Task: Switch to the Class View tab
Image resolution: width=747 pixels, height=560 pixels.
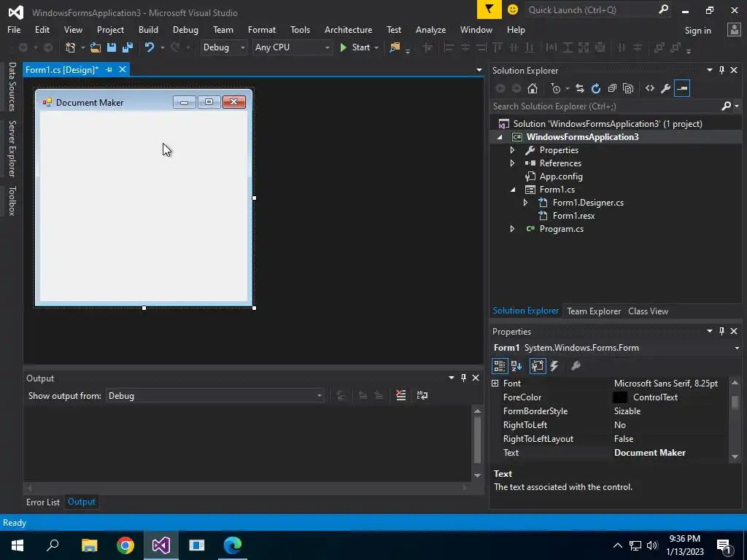Action: coord(648,311)
